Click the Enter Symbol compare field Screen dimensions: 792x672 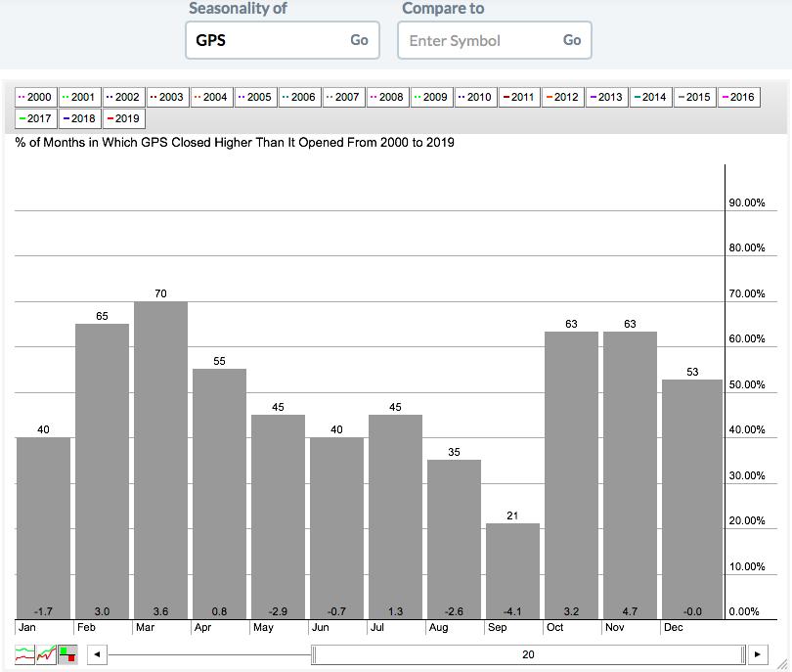point(495,40)
